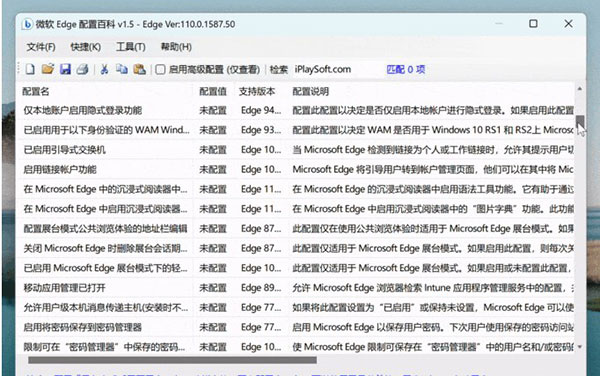Click Edge 89 version in 移动应用管理已打开 row
This screenshot has height=376, width=600.
tap(261, 288)
